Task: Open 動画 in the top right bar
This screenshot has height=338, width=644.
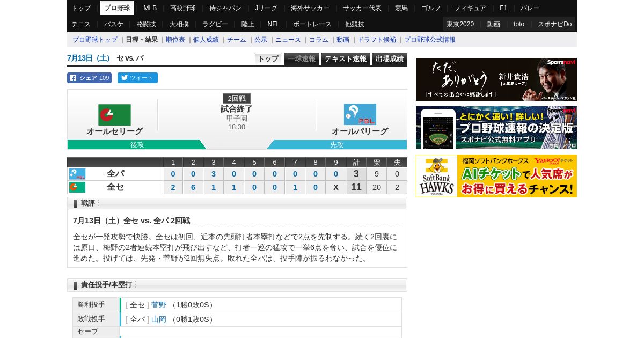Action: [494, 24]
